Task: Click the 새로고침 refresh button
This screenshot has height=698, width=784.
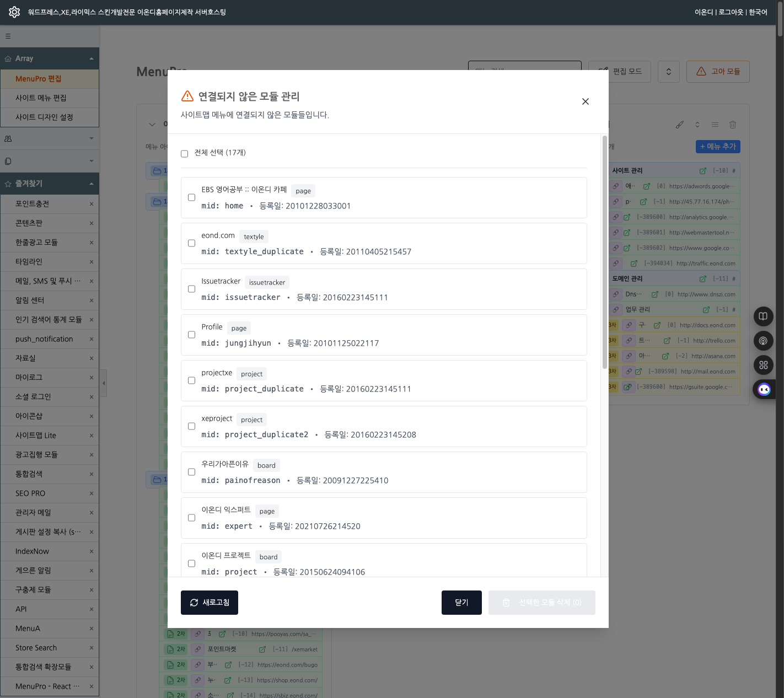Action: point(210,603)
